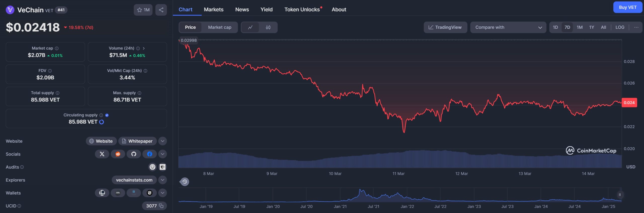The height and width of the screenshot is (213, 644).
Task: Show Vol/Mkt Cap info icon
Action: pyautogui.click(x=145, y=71)
